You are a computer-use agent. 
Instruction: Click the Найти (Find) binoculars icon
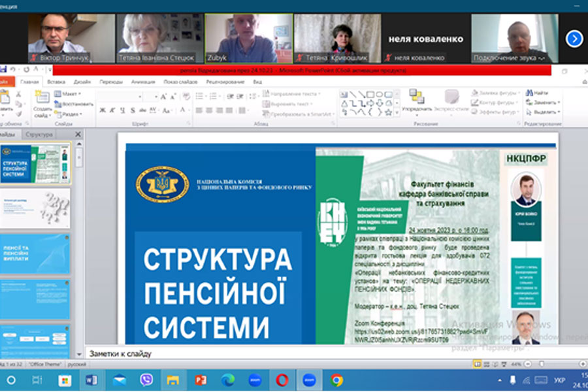click(529, 93)
